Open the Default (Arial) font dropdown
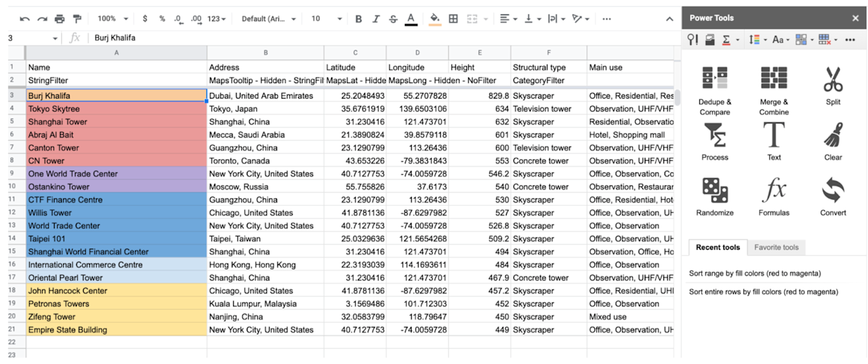This screenshot has width=868, height=364. (x=268, y=19)
